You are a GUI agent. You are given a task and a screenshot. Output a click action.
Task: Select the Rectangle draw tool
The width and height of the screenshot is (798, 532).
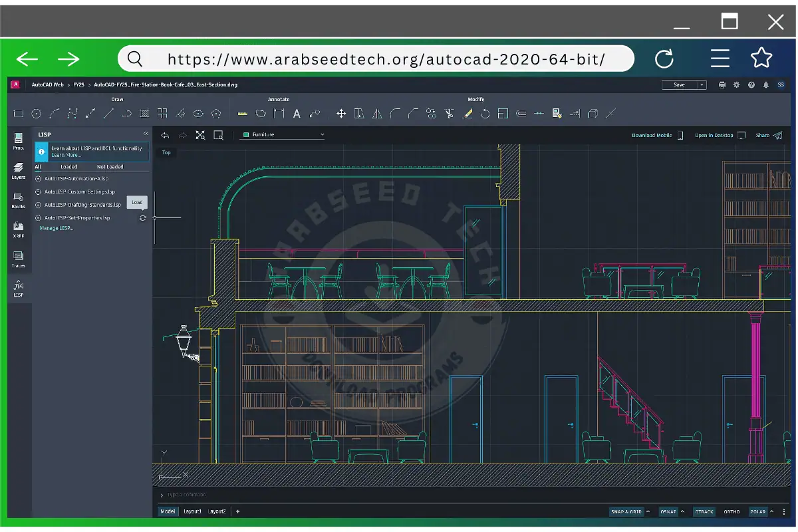coord(19,114)
